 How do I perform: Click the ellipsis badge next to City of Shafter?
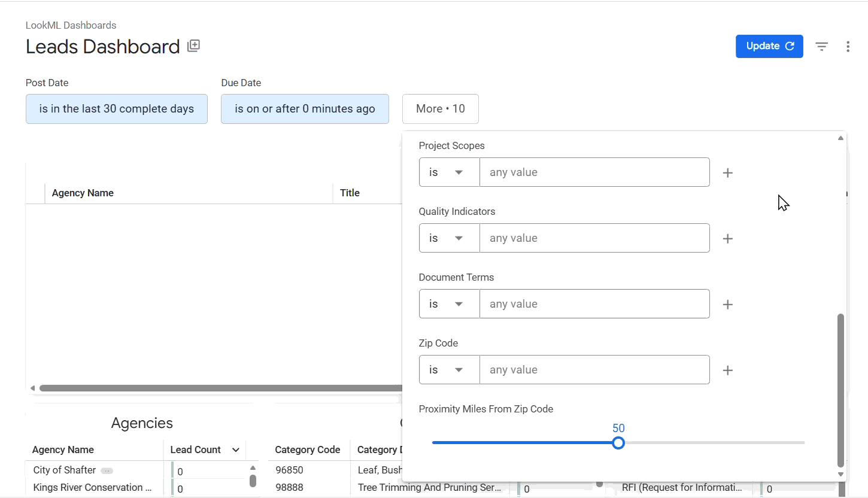(107, 470)
